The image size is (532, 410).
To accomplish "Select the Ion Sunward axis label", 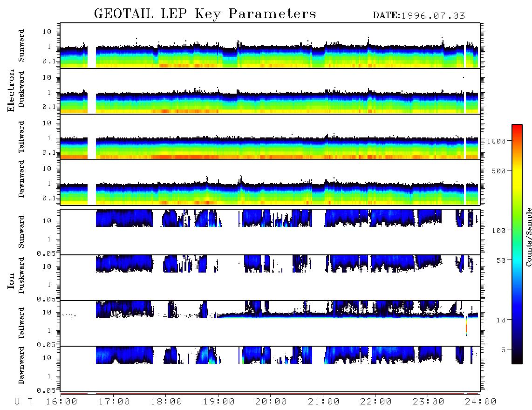I will click(21, 232).
